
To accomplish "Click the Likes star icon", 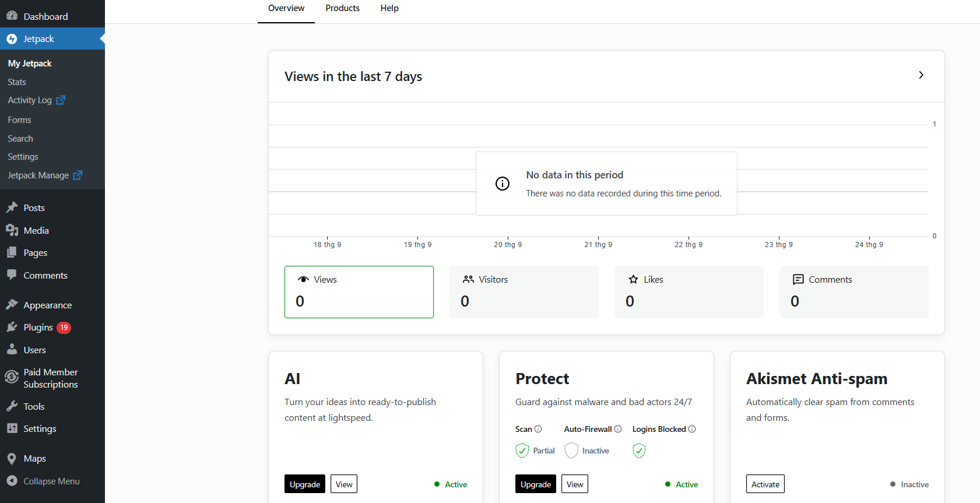I will coord(633,279).
